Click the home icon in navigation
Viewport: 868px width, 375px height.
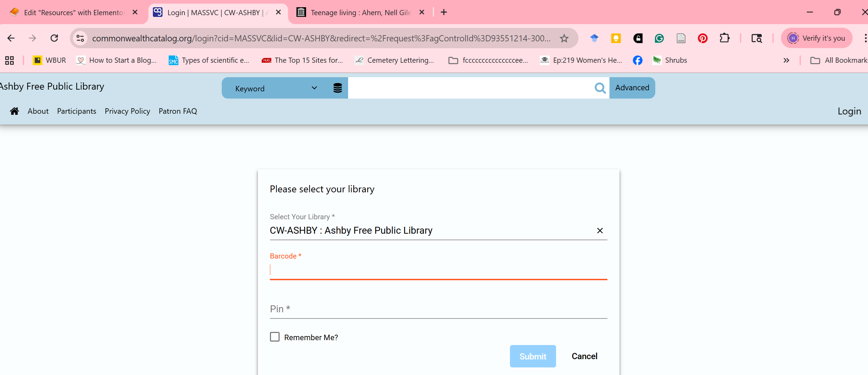pos(14,111)
